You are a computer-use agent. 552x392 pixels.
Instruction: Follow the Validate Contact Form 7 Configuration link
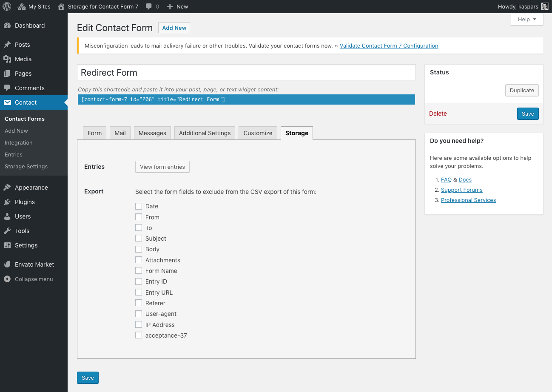click(x=389, y=45)
